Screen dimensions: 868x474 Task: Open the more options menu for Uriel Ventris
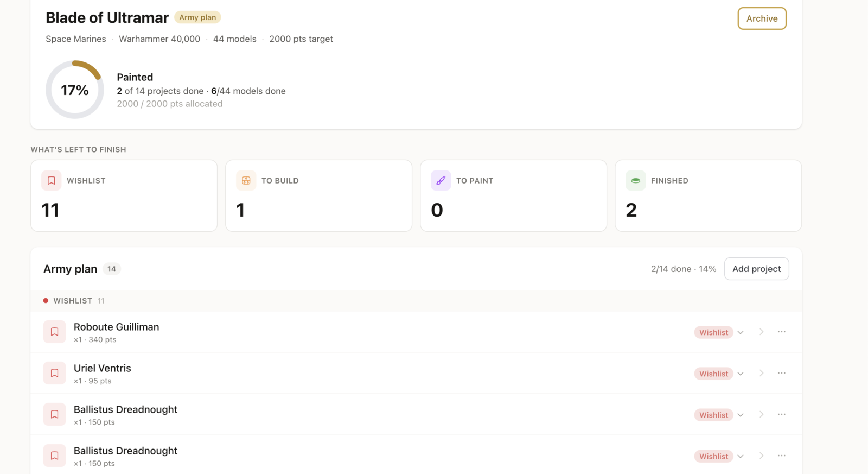point(782,373)
